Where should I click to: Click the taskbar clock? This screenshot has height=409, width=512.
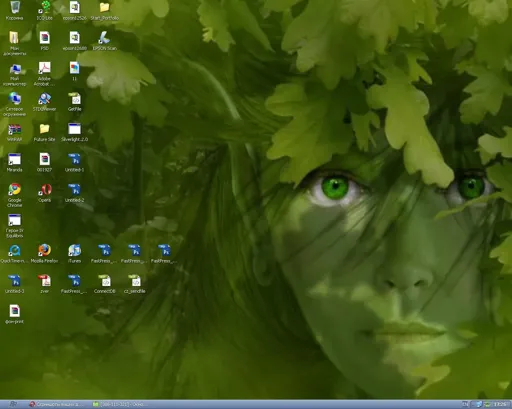coord(500,404)
